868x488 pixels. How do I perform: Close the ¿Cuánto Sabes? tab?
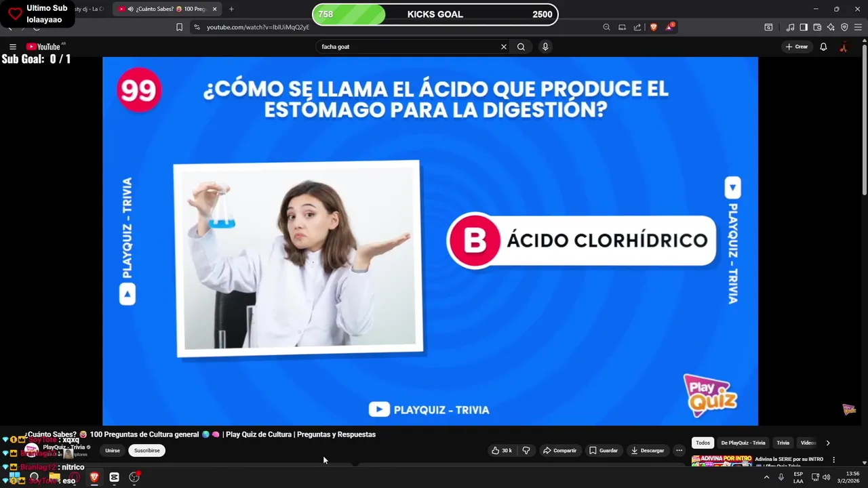point(215,9)
